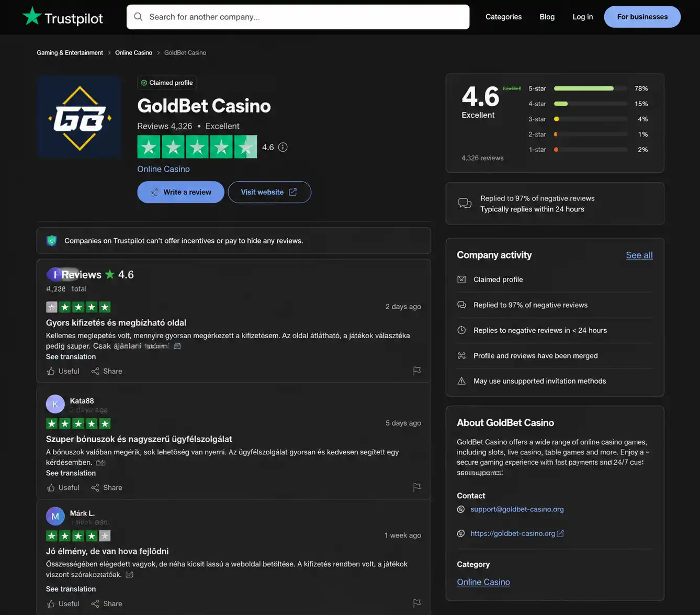The image size is (700, 615).
Task: Focus the Search for another company field
Action: [298, 17]
